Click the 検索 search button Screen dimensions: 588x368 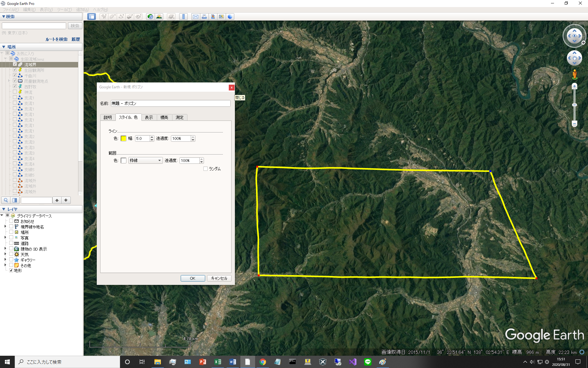[x=75, y=26]
